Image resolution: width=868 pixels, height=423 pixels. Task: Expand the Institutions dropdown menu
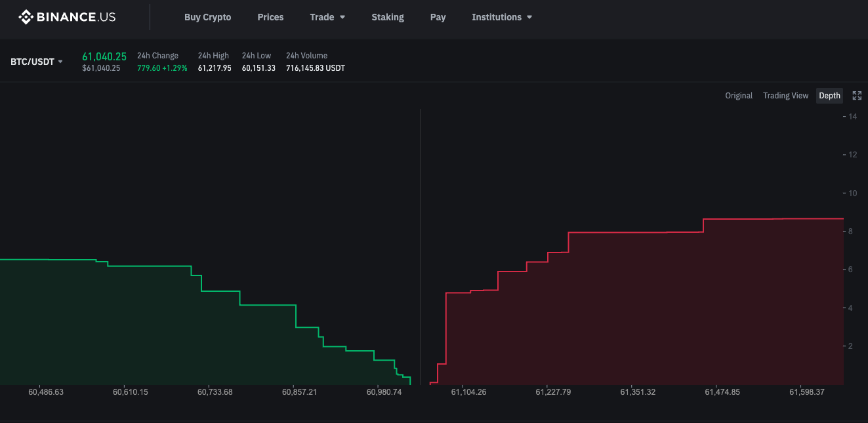(502, 17)
